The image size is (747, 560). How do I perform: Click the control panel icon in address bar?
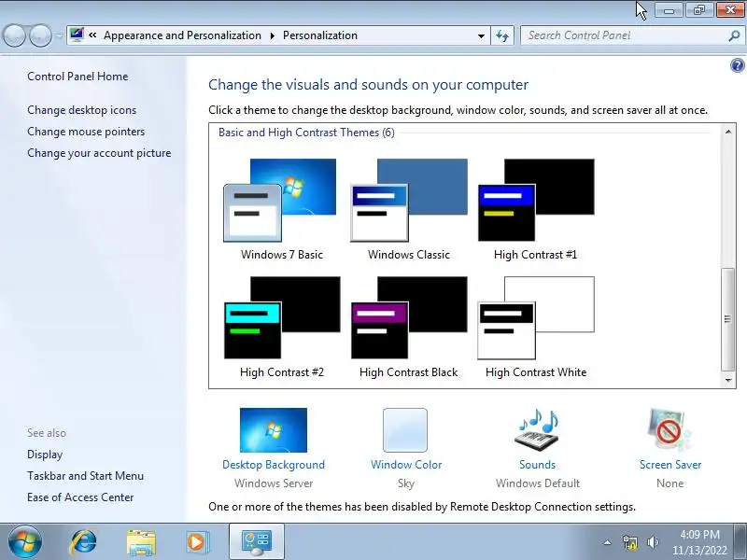pos(77,35)
